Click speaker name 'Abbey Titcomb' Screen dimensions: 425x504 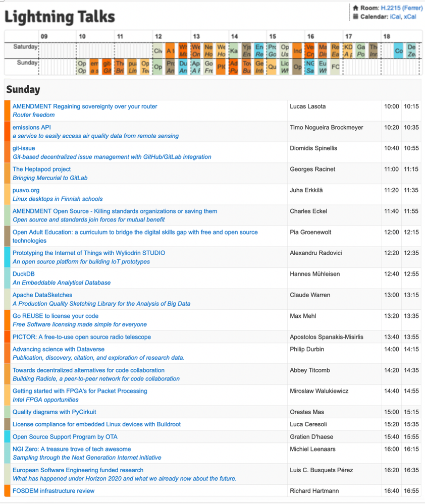[310, 370]
